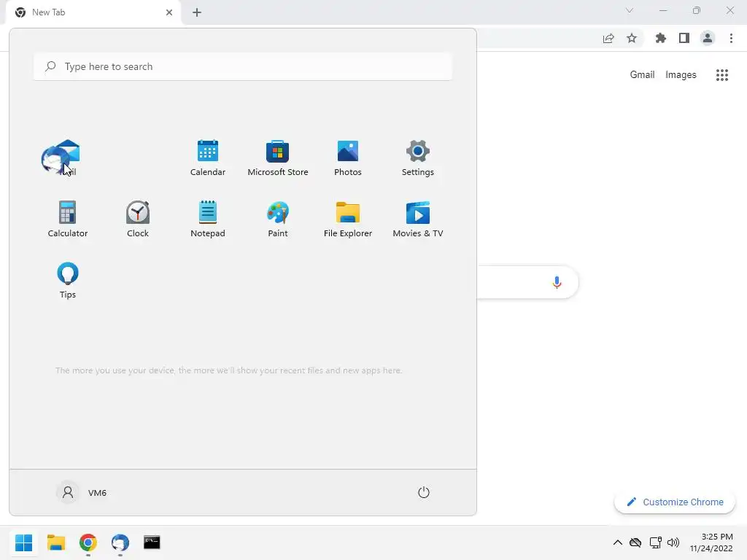This screenshot has height=560, width=747.
Task: Open Settings gear in Start menu
Action: pos(418,158)
